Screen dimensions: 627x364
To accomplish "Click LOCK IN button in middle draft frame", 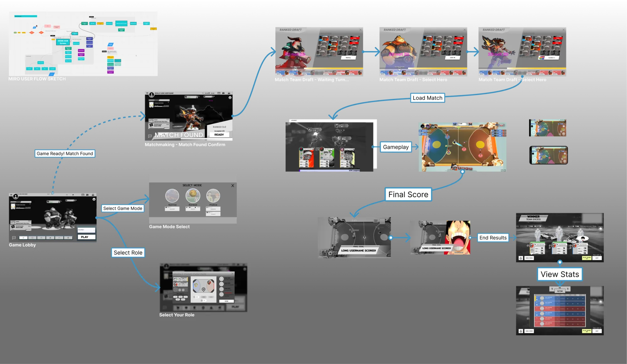I will (x=452, y=58).
